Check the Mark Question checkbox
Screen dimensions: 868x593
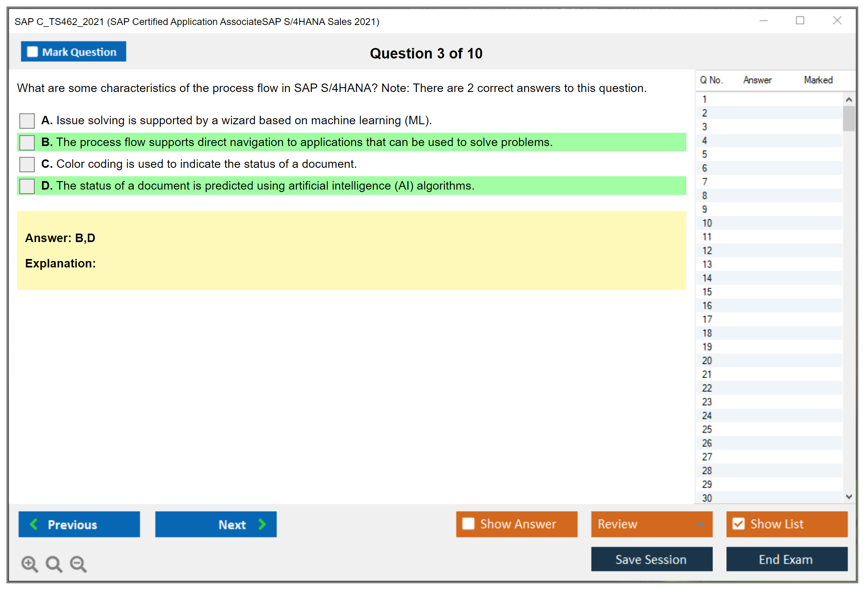click(32, 52)
